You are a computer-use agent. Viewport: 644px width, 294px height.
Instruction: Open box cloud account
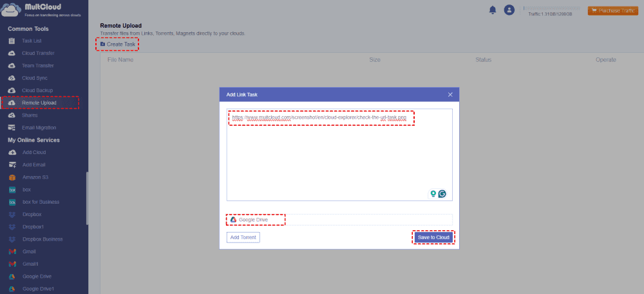26,190
